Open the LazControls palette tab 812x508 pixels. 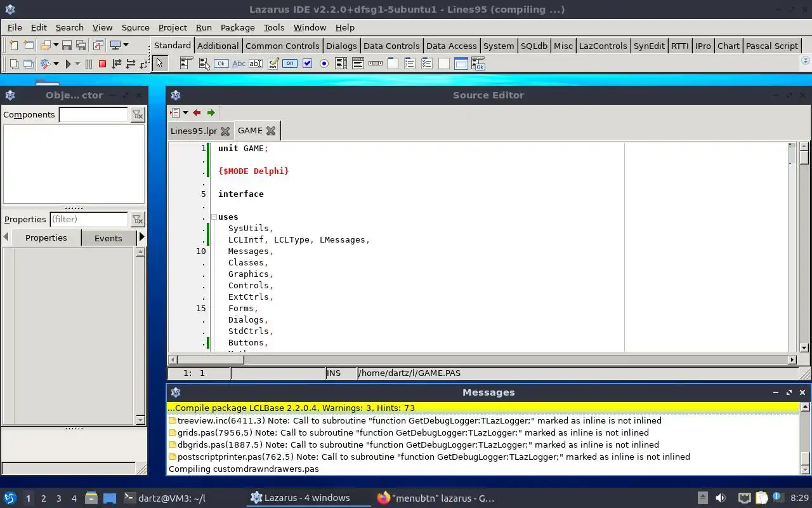[x=603, y=46]
